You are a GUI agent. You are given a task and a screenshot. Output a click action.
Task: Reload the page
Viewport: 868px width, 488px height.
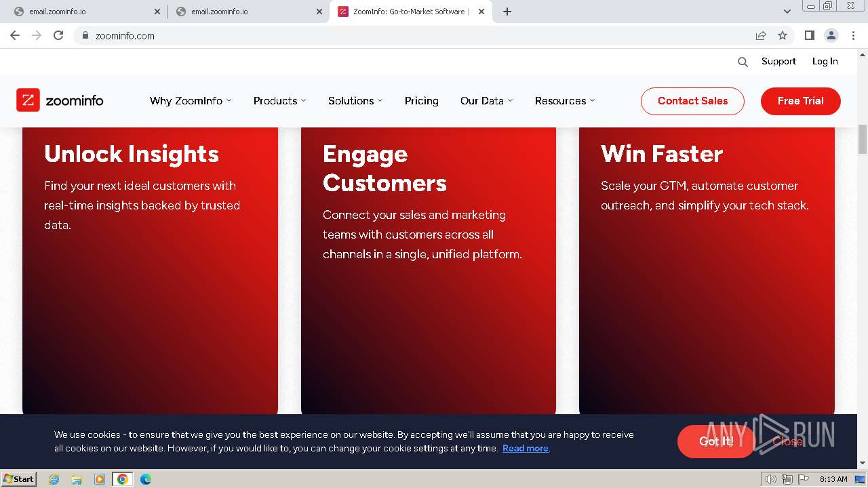pyautogui.click(x=58, y=35)
